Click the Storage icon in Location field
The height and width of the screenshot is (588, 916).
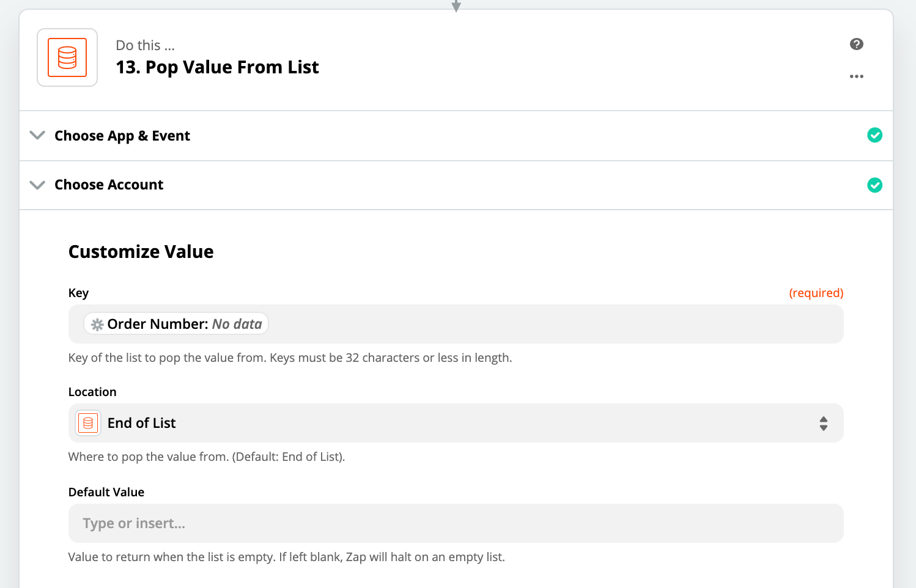(88, 423)
